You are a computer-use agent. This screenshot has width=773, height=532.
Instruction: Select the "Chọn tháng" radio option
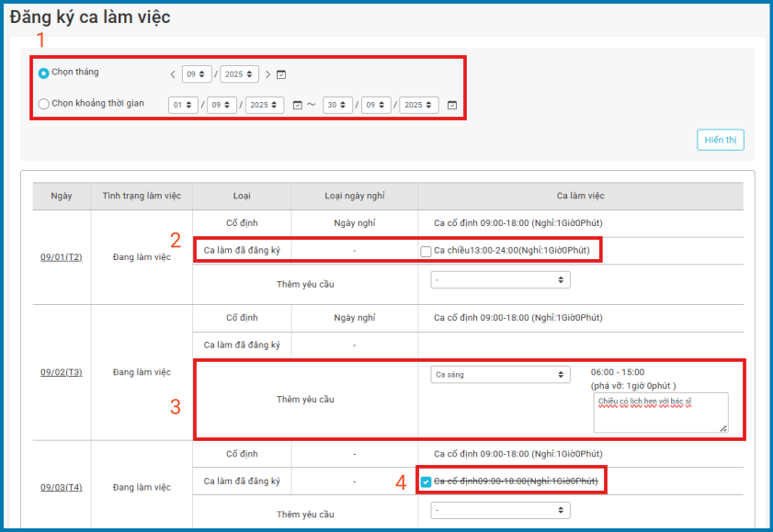pos(44,73)
